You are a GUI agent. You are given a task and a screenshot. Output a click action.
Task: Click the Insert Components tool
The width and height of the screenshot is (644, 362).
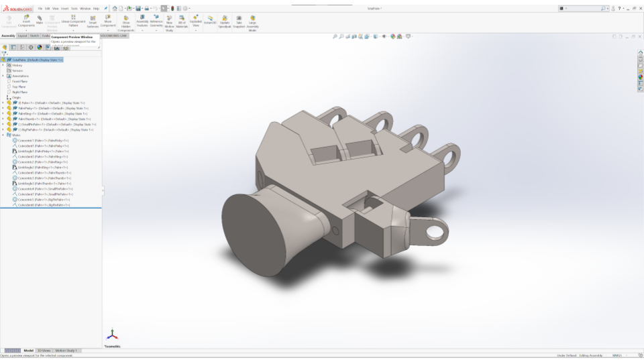point(26,21)
